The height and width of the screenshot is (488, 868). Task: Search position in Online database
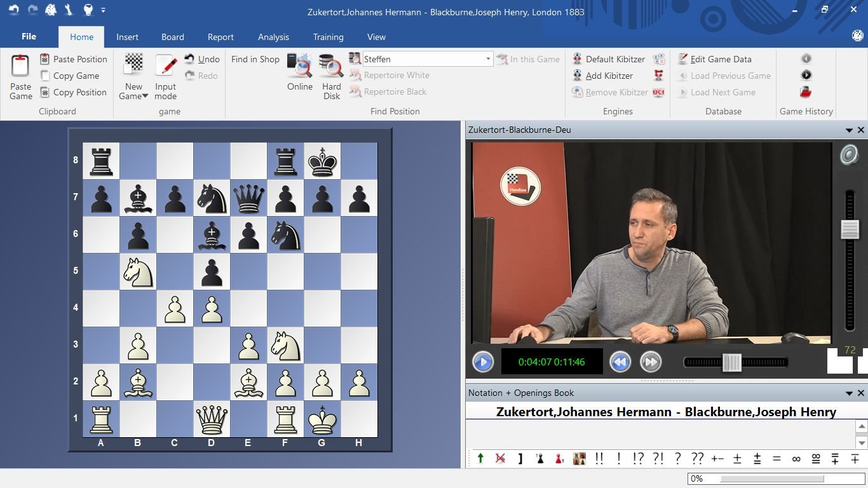point(299,67)
